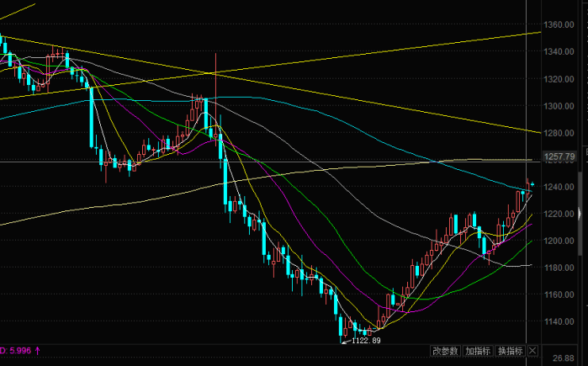
Task: Click the 1220.00 price axis label
Action: click(x=559, y=214)
